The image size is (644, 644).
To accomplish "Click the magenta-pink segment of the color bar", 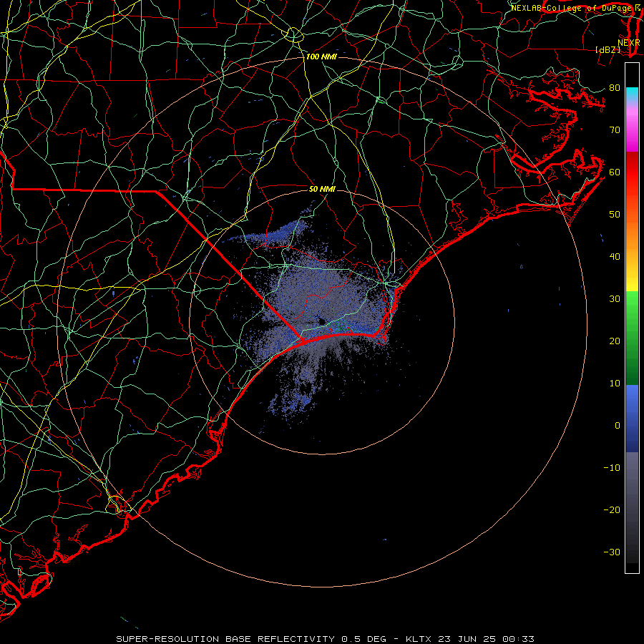I will (632, 127).
